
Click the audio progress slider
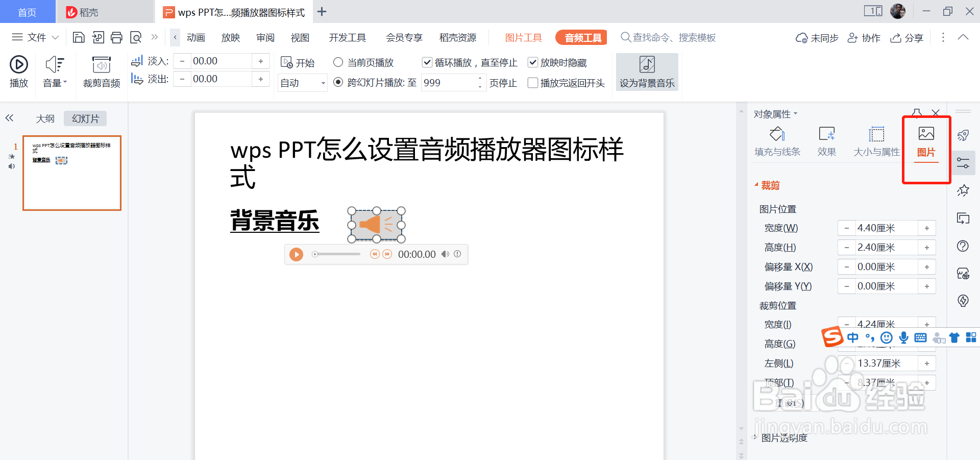pyautogui.click(x=337, y=254)
